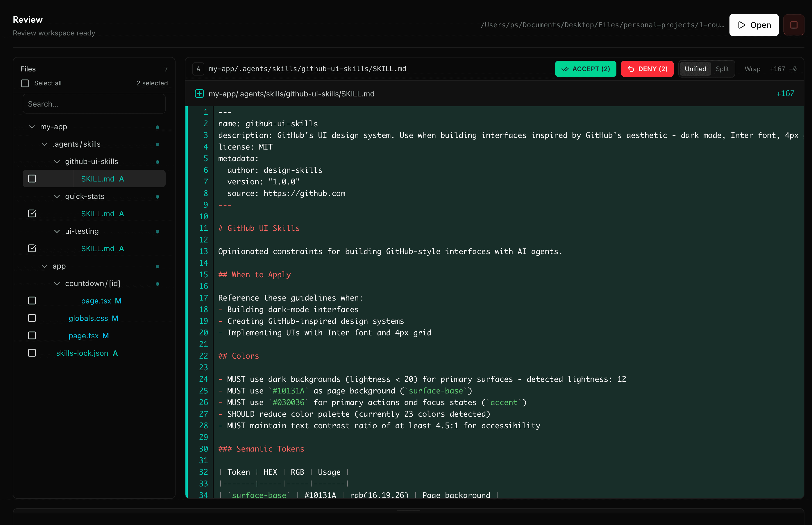Toggle the Select all checkbox

[x=25, y=83]
